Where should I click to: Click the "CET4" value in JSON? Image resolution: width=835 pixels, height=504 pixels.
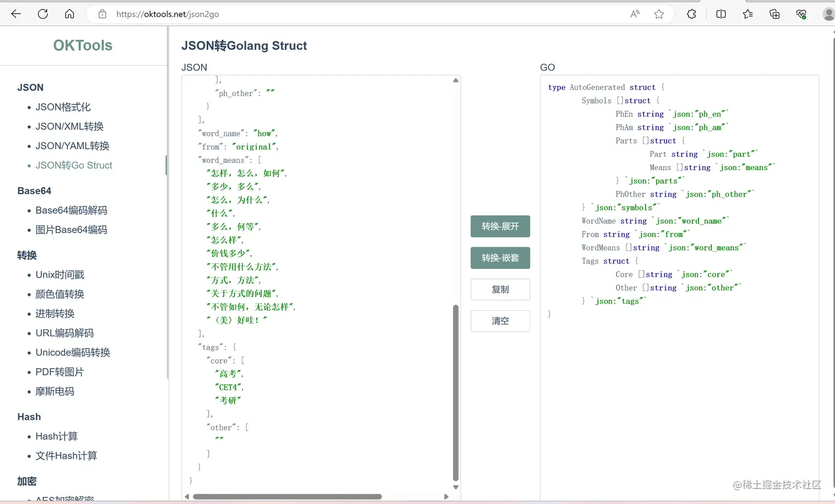click(x=228, y=388)
